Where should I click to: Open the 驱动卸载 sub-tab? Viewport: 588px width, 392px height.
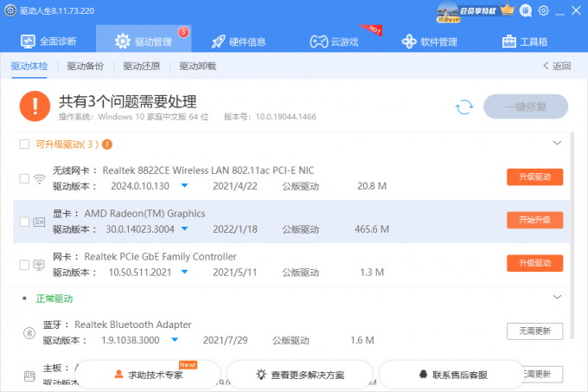[198, 67]
